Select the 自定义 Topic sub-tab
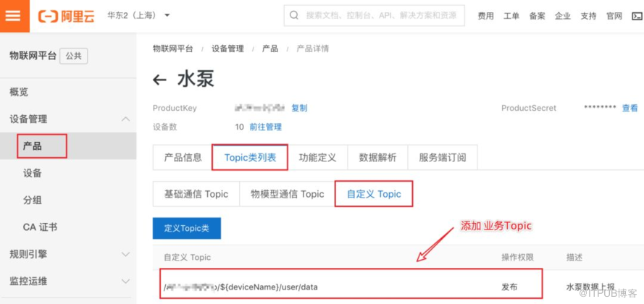 [x=374, y=194]
